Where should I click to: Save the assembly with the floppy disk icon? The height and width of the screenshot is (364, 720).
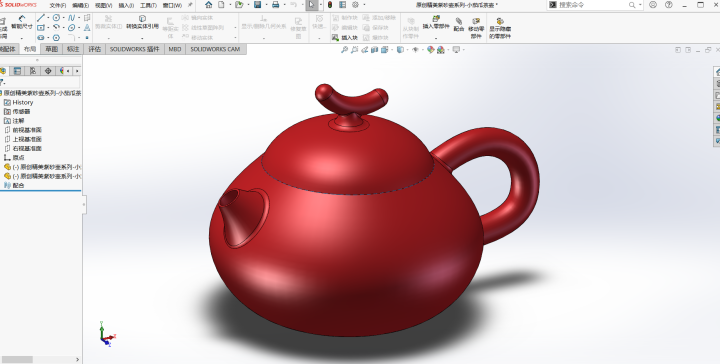(x=257, y=5)
